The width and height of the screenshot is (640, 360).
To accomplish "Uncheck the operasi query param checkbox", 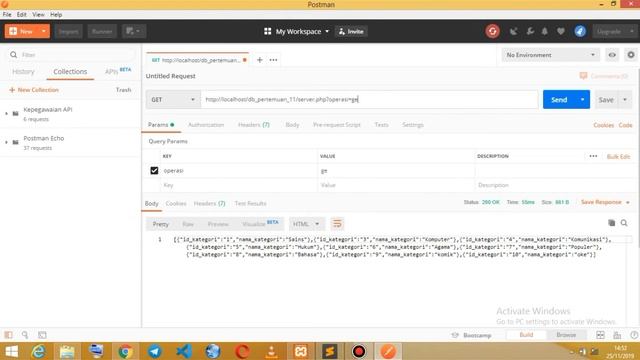I will coord(154,171).
